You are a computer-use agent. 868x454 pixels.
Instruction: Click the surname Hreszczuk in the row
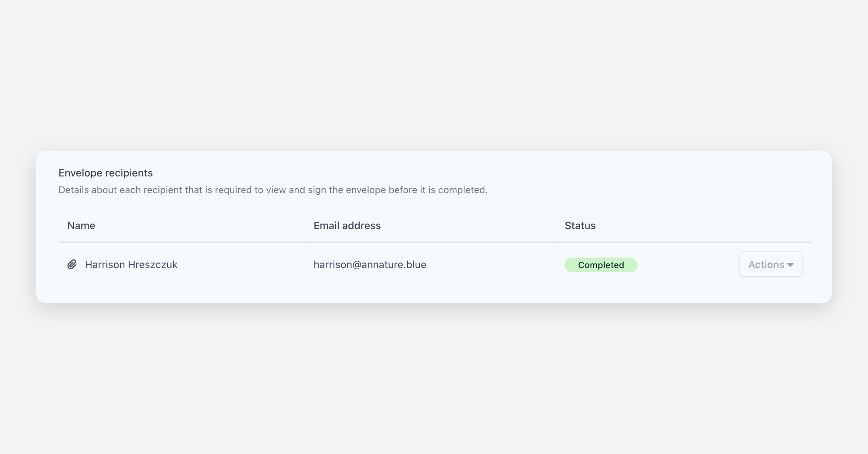[x=153, y=265]
